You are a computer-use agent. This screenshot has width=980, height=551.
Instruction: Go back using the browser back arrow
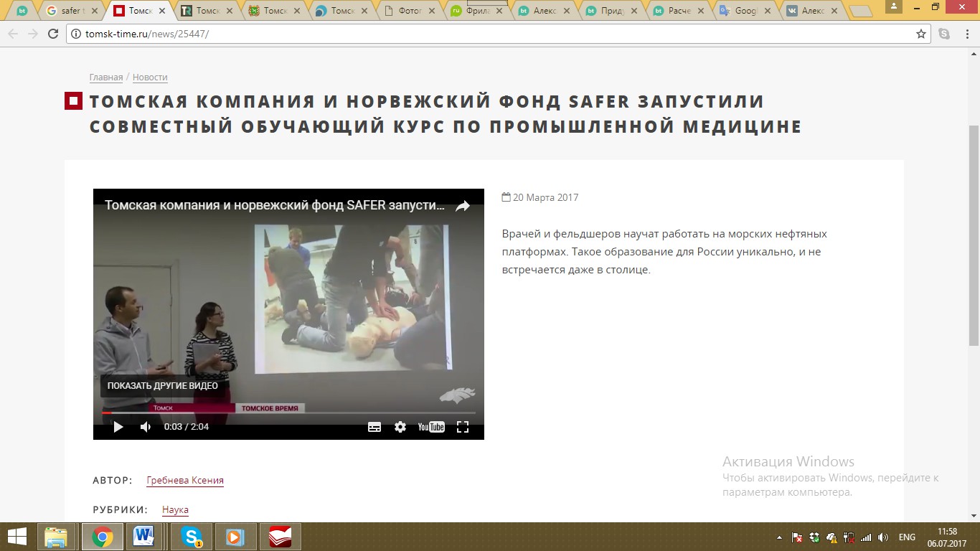click(13, 34)
